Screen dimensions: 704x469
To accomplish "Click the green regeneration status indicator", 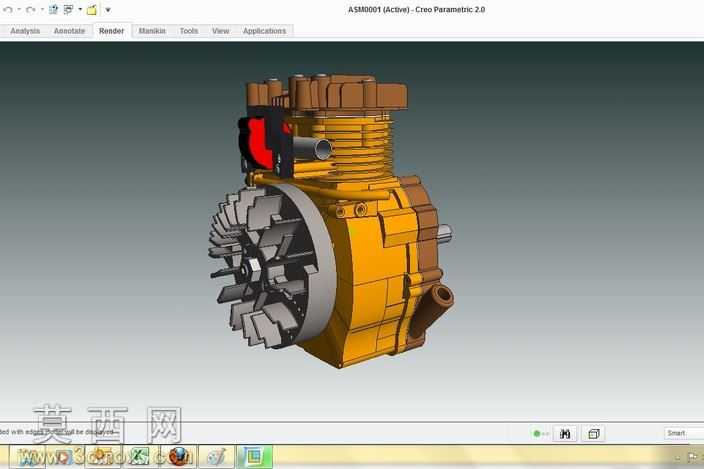I will coord(537,434).
